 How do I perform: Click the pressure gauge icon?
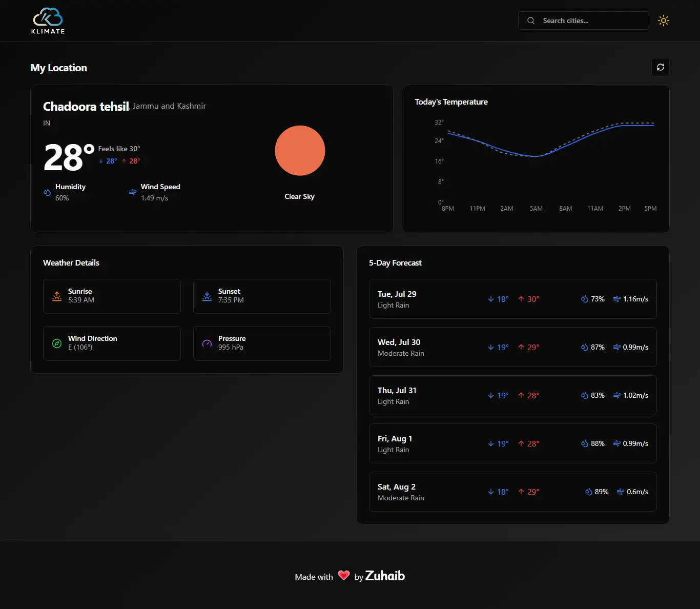(x=207, y=343)
